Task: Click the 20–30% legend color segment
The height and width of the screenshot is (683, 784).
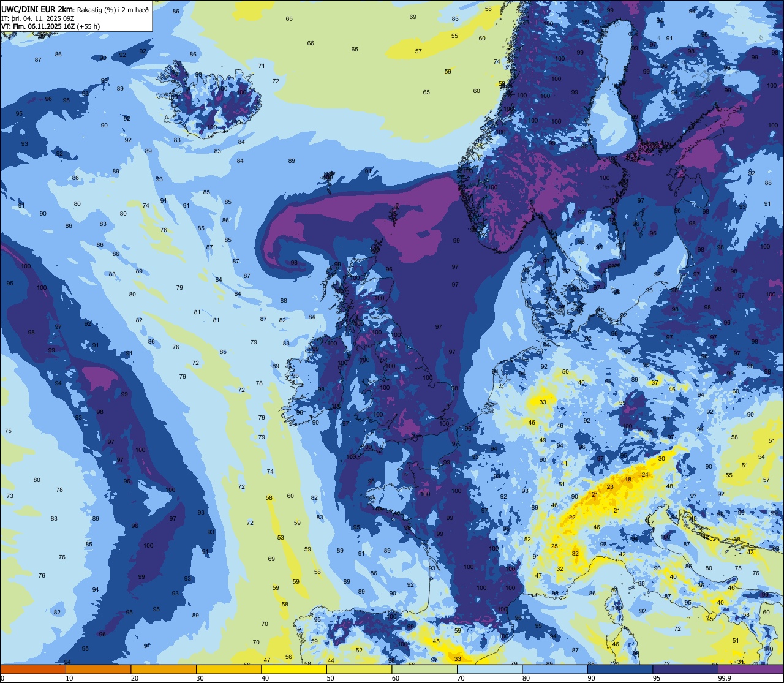Action: [164, 669]
